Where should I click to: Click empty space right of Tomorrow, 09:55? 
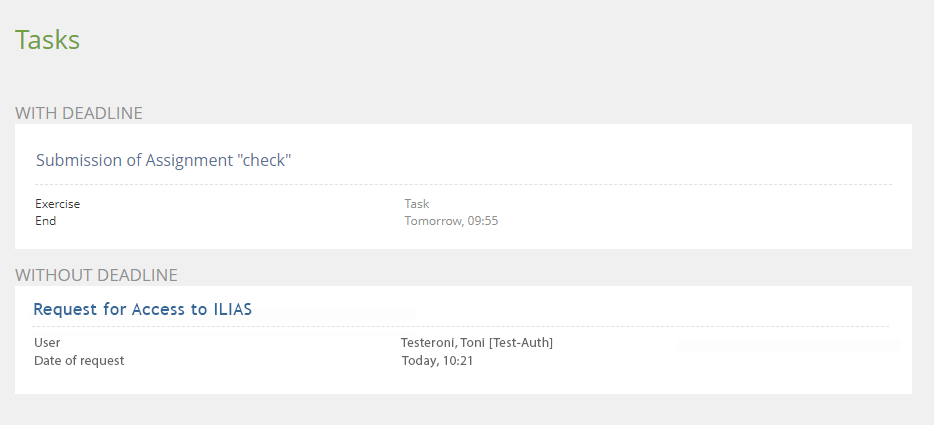(x=700, y=221)
